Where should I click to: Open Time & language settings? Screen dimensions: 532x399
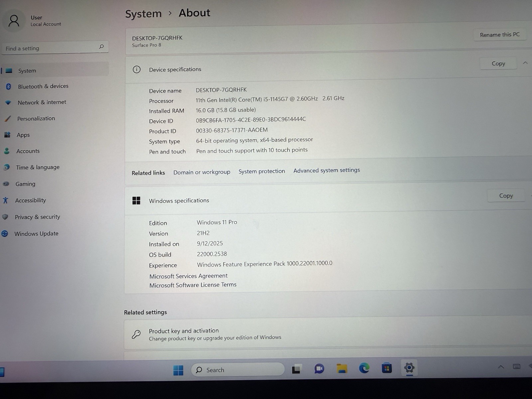38,167
